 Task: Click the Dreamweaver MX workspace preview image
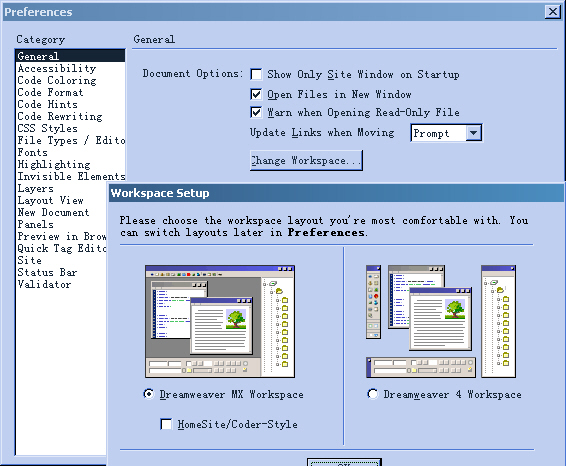(220, 322)
